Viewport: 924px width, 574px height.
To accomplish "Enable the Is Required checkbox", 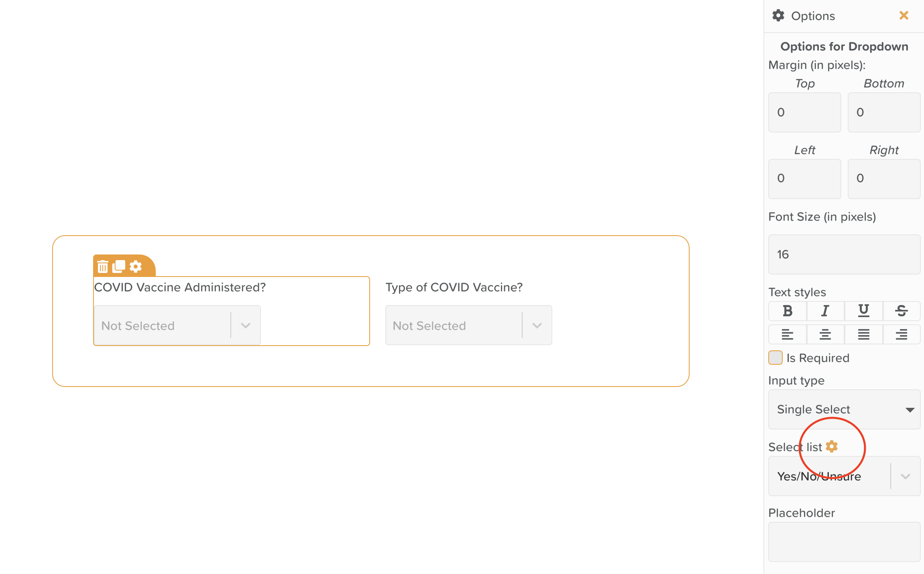I will [775, 358].
